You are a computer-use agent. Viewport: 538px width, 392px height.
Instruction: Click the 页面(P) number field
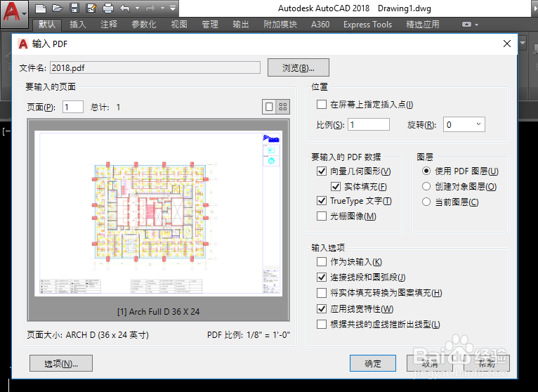coord(73,107)
